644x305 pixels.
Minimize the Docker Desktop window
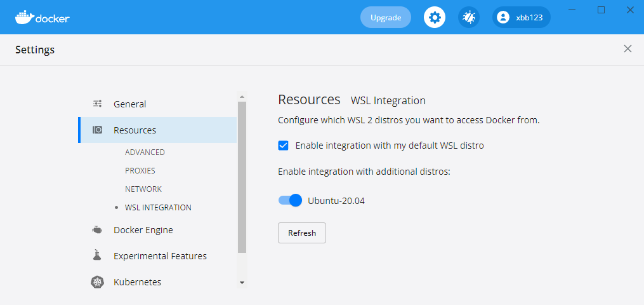(x=572, y=10)
